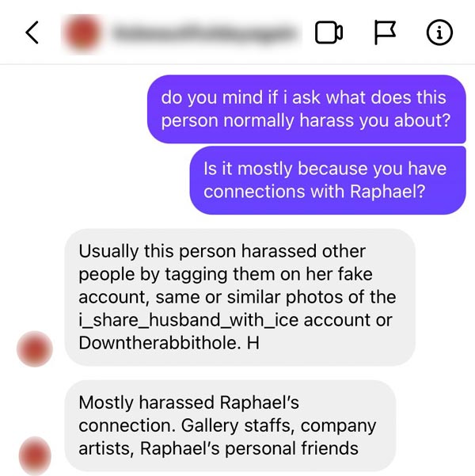Tap sender avatar beside Raphael's personal friends message
Image resolution: width=475 pixels, height=476 pixels.
pos(35,455)
